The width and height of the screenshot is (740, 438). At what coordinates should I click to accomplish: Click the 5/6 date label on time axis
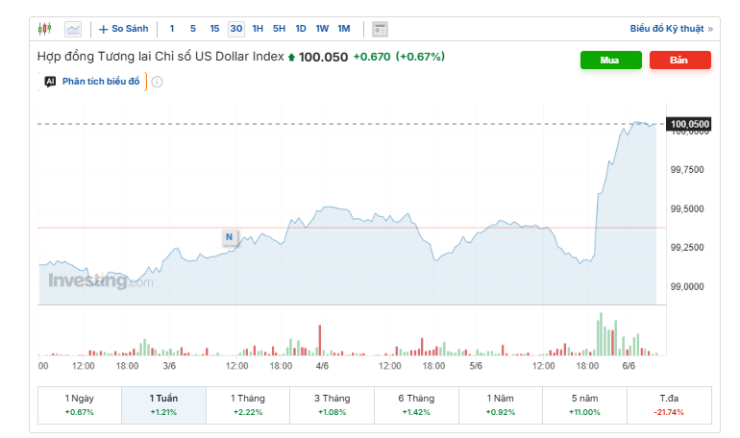tap(476, 366)
